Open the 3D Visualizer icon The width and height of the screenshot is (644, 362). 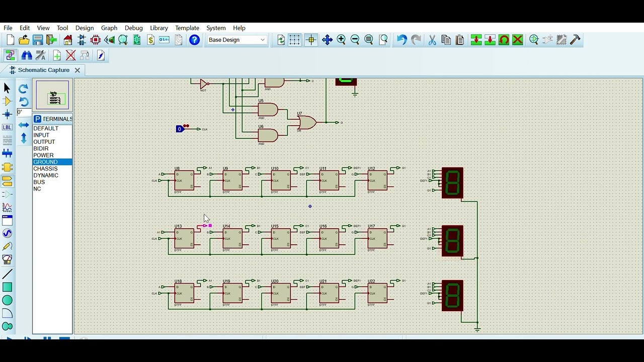109,40
